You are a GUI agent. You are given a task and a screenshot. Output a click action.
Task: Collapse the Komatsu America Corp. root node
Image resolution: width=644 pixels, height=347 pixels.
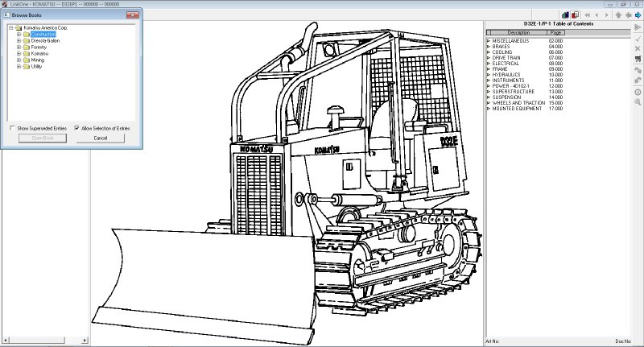11,28
